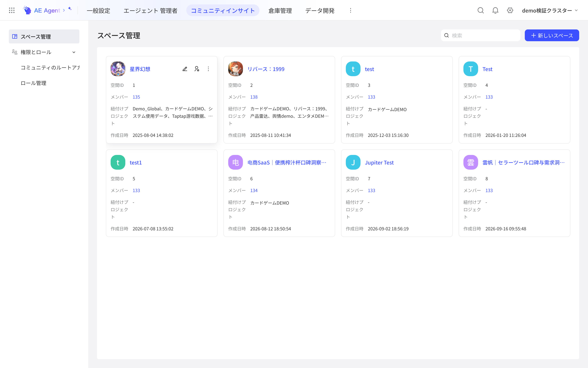The height and width of the screenshot is (368, 588).
Task: Select スペース管理 in the sidebar
Action: click(44, 36)
